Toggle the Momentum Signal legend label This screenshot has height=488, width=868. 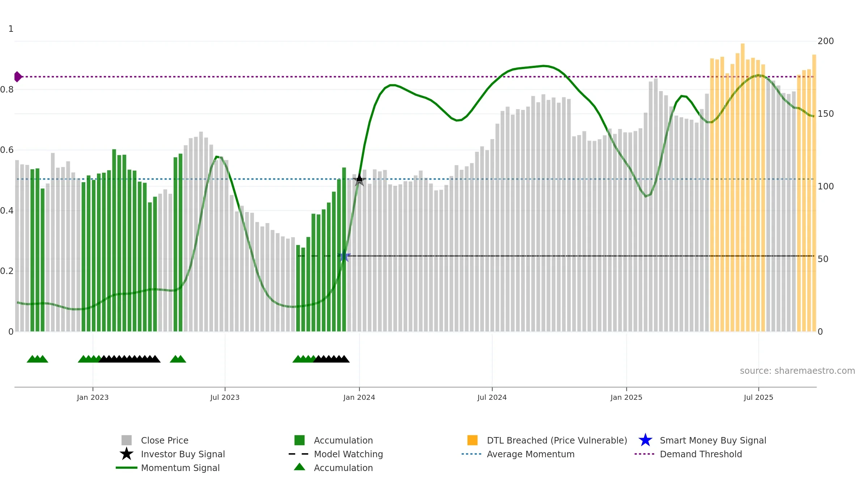pyautogui.click(x=180, y=468)
